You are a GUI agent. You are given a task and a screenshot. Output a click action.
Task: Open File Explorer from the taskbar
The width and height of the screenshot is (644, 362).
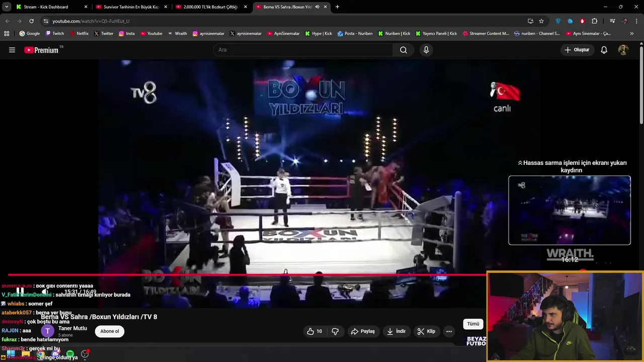pyautogui.click(x=26, y=354)
